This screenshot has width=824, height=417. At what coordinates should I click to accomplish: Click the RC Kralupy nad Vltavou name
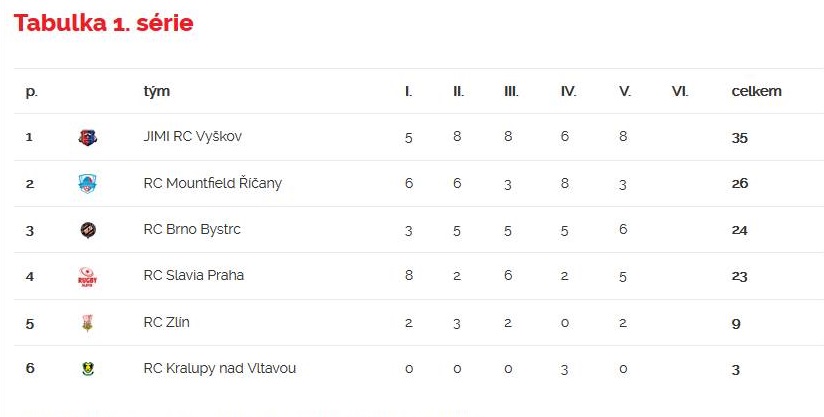(220, 369)
